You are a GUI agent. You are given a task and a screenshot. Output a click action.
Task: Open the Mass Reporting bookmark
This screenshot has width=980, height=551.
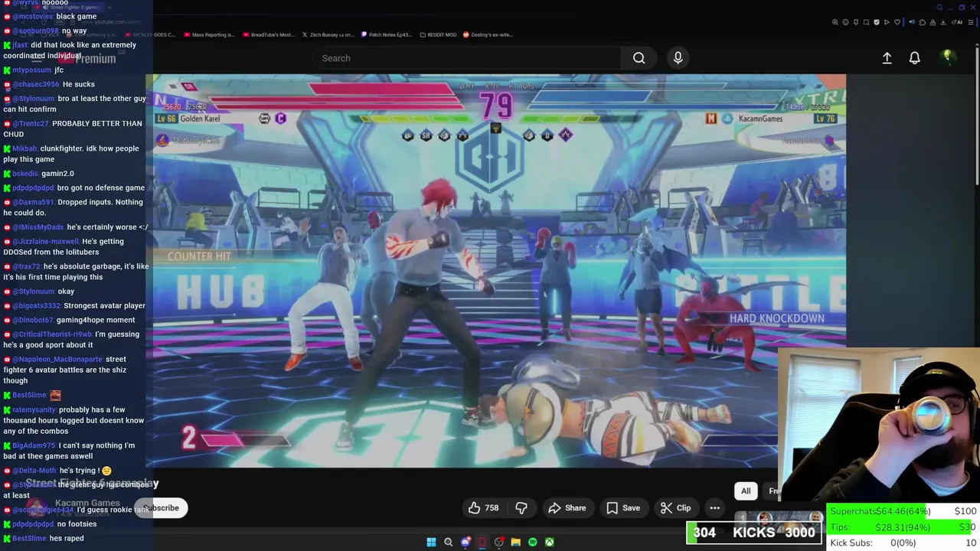pyautogui.click(x=210, y=34)
